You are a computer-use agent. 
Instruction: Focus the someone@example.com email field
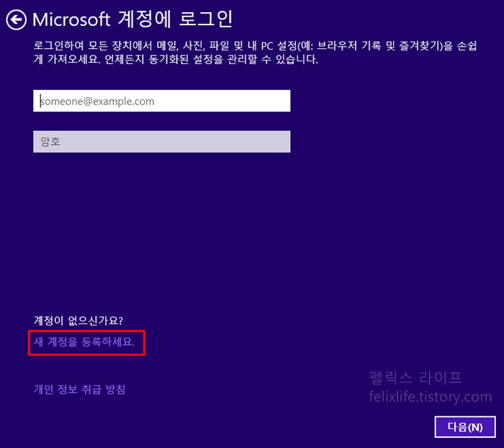point(162,101)
